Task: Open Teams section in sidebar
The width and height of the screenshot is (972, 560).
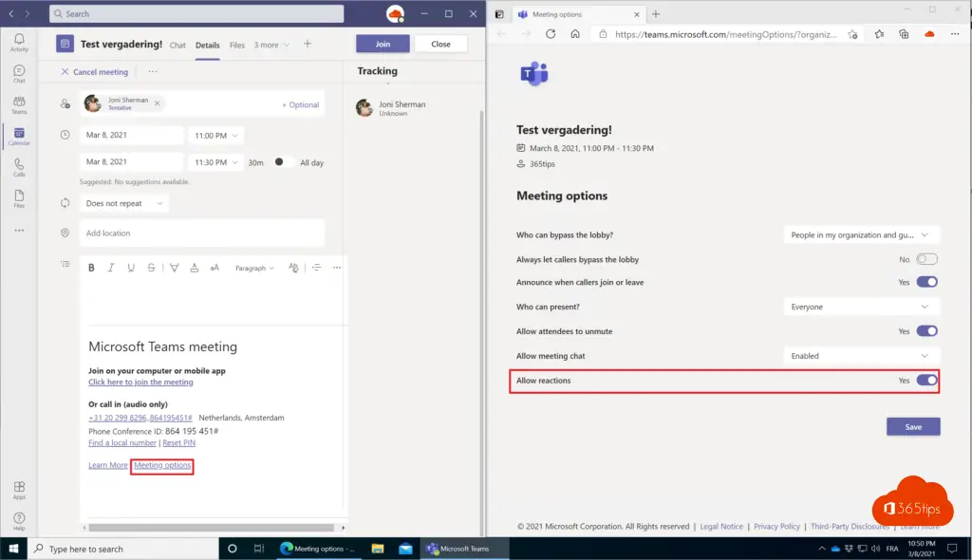Action: pos(19,104)
